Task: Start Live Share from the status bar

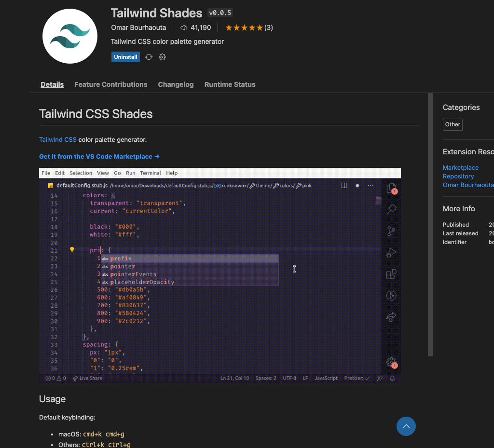Action: pyautogui.click(x=87, y=378)
